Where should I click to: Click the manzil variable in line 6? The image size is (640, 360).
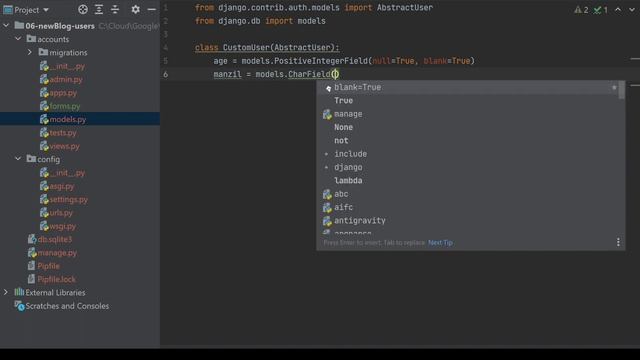pos(227,74)
